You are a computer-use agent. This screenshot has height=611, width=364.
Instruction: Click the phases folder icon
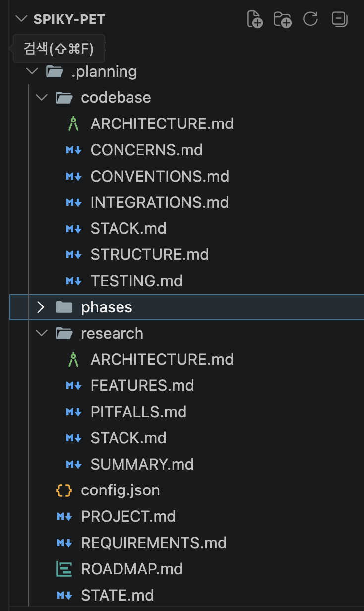(x=64, y=307)
